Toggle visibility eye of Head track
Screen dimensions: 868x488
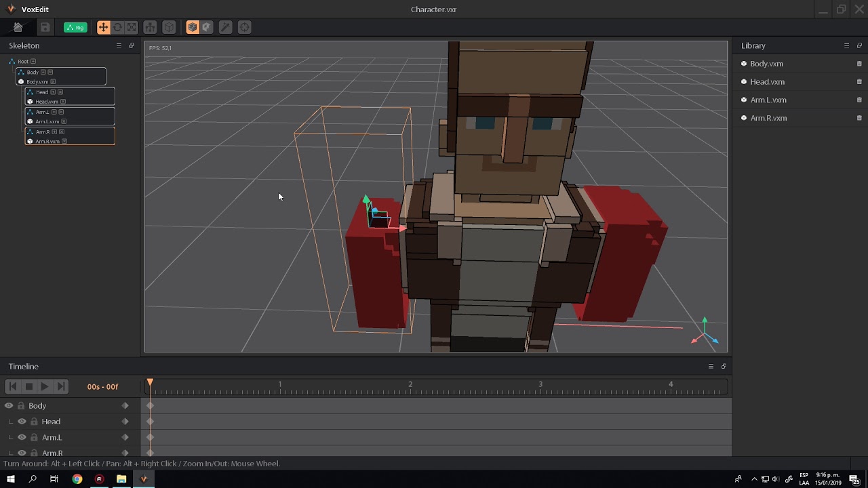[22, 422]
